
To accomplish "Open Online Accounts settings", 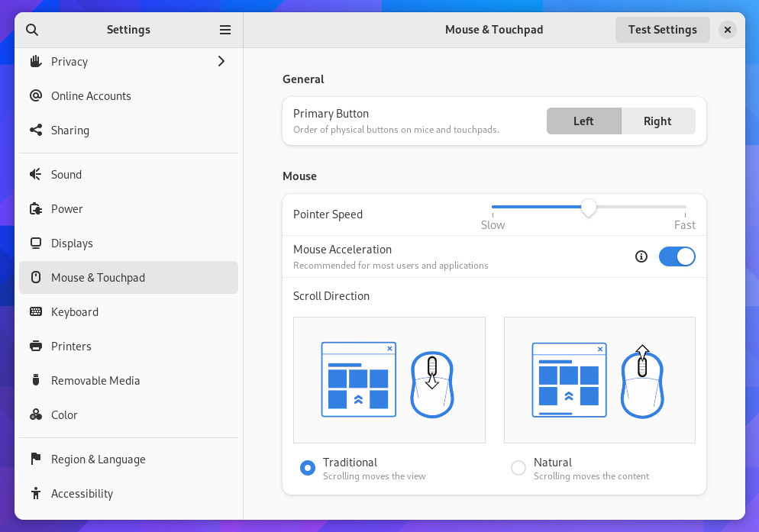I will (x=128, y=96).
